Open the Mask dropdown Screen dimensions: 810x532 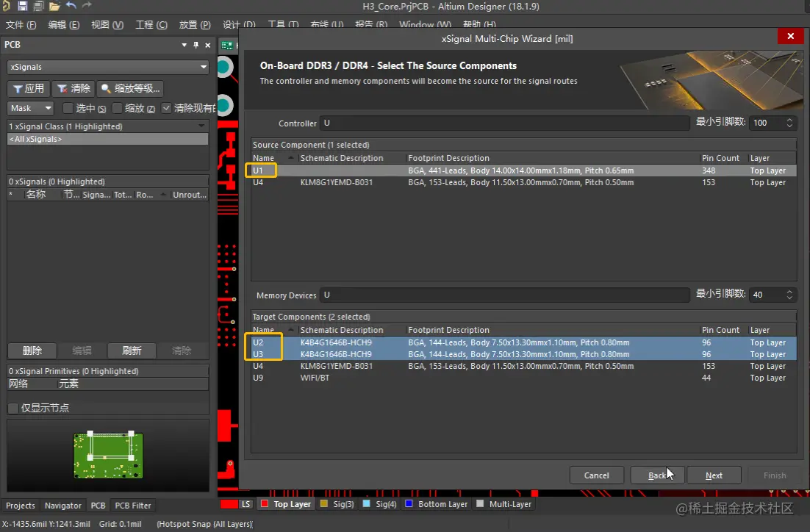click(x=30, y=108)
